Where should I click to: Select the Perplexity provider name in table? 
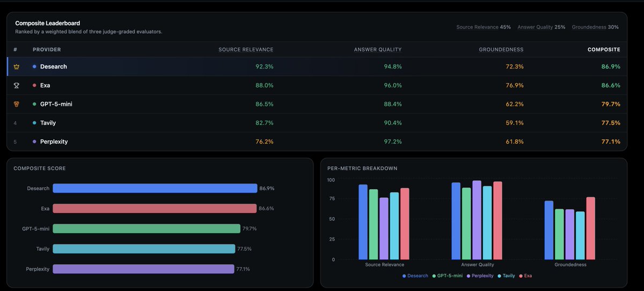click(x=54, y=141)
